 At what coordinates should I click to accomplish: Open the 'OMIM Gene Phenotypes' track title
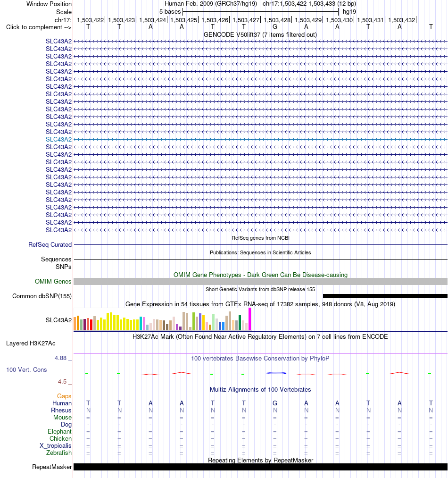(260, 275)
